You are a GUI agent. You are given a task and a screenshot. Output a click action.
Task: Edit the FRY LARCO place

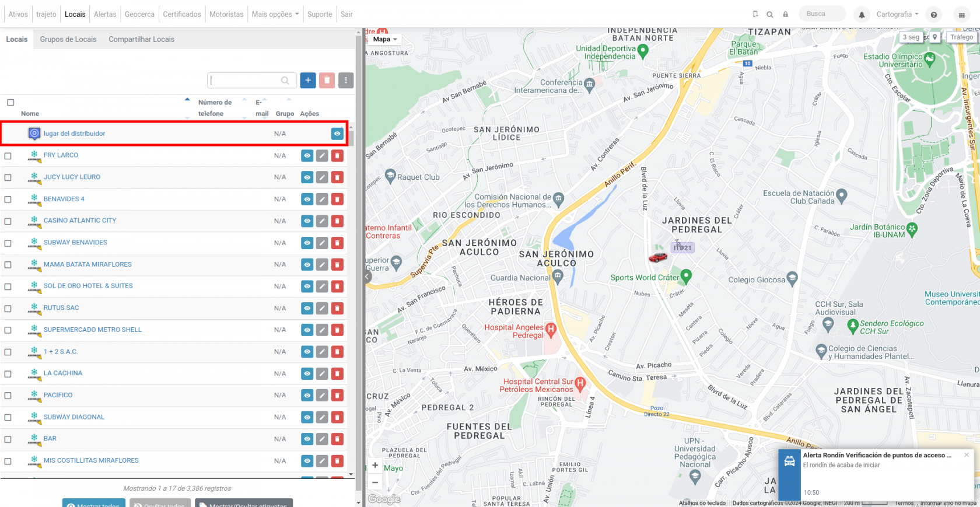click(x=322, y=156)
